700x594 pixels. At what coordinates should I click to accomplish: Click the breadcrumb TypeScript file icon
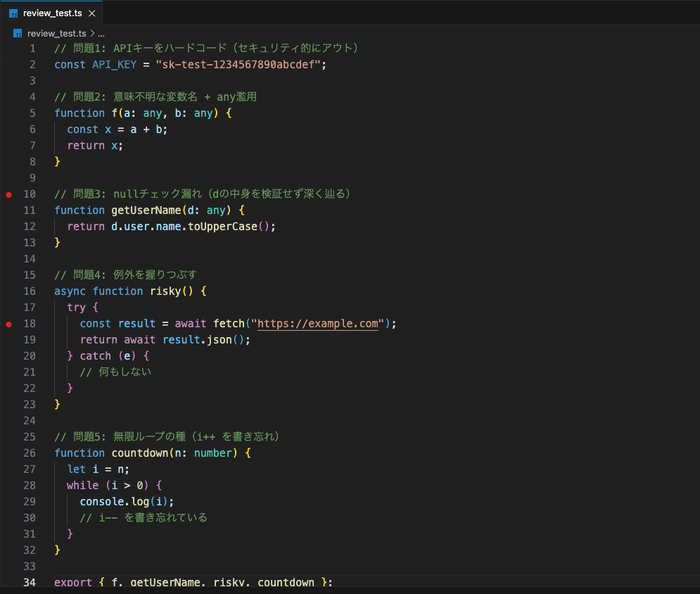click(x=18, y=34)
